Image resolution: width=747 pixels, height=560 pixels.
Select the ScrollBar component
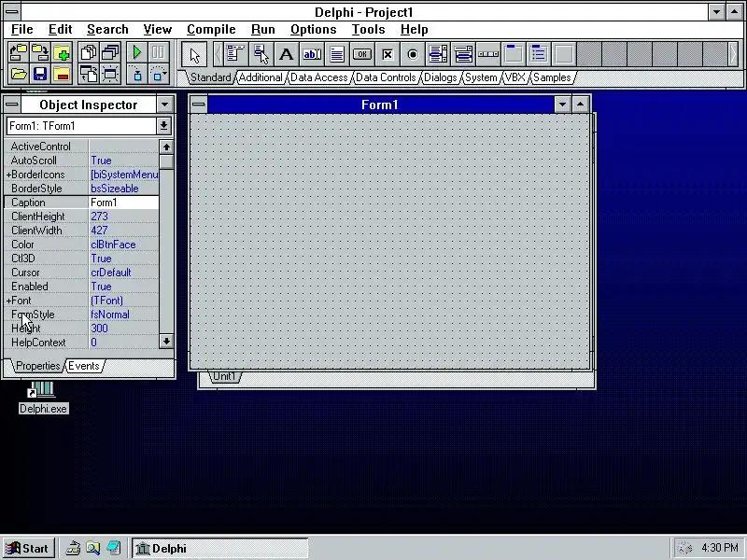(x=488, y=54)
